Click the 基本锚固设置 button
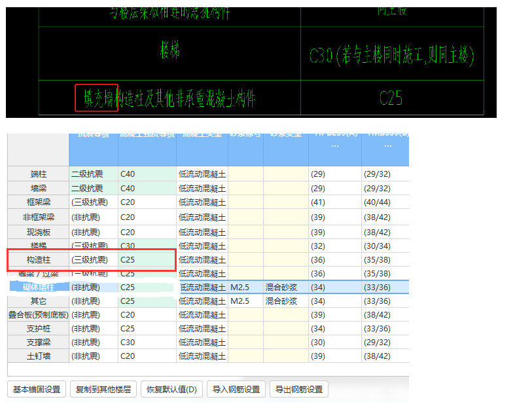The width and height of the screenshot is (532, 410). (36, 389)
